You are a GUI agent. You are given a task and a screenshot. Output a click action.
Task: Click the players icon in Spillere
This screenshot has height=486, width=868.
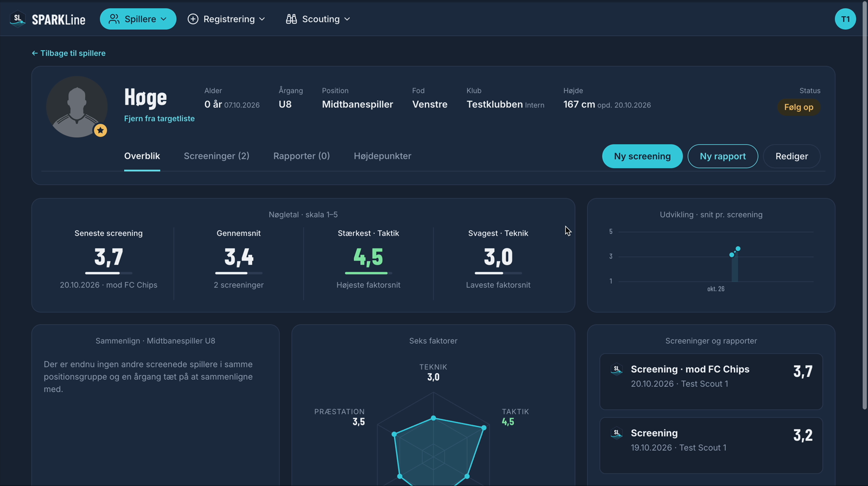pyautogui.click(x=114, y=19)
